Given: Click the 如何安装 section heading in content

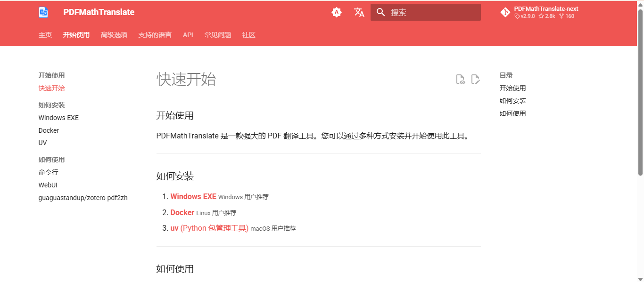Looking at the screenshot, I should 175,176.
